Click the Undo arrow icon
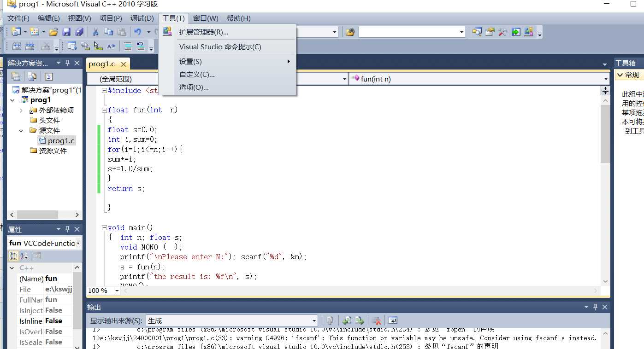 137,32
